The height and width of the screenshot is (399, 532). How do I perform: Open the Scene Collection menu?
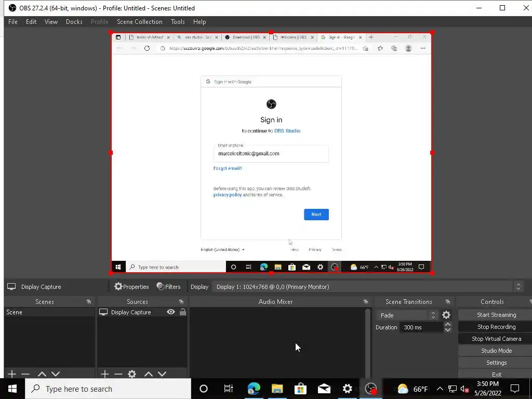pyautogui.click(x=140, y=22)
